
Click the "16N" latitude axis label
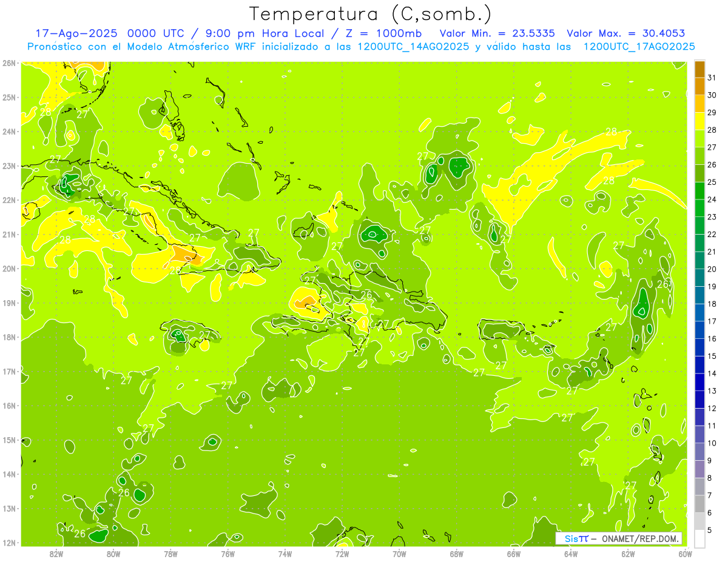click(x=9, y=406)
